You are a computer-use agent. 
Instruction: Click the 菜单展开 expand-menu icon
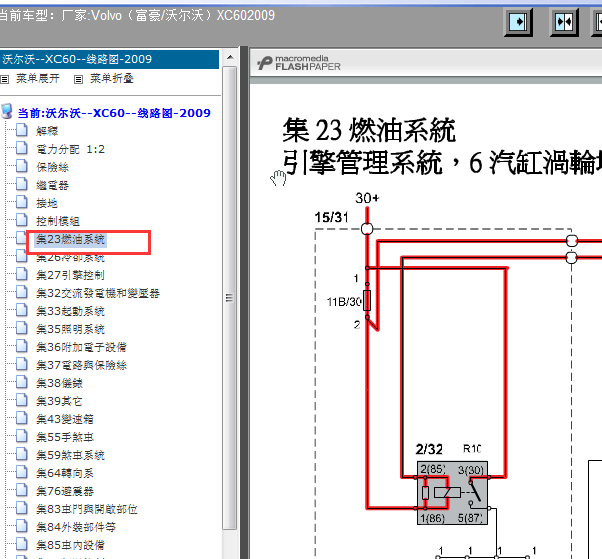pos(4,79)
